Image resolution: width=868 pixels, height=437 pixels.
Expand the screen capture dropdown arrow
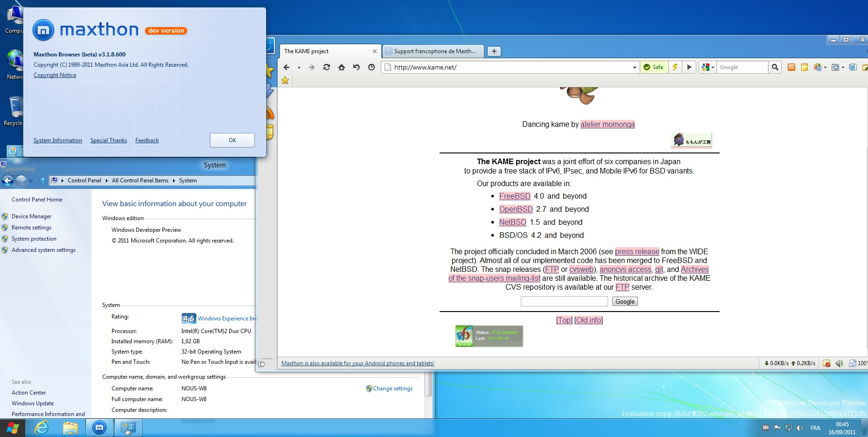tap(843, 68)
